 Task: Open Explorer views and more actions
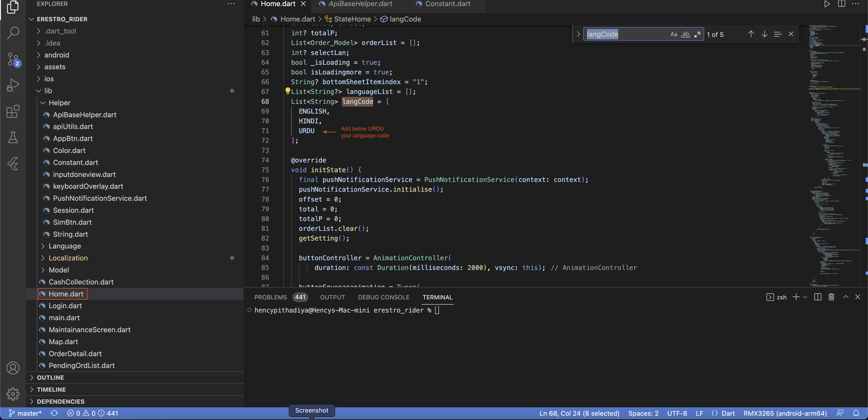(x=231, y=4)
